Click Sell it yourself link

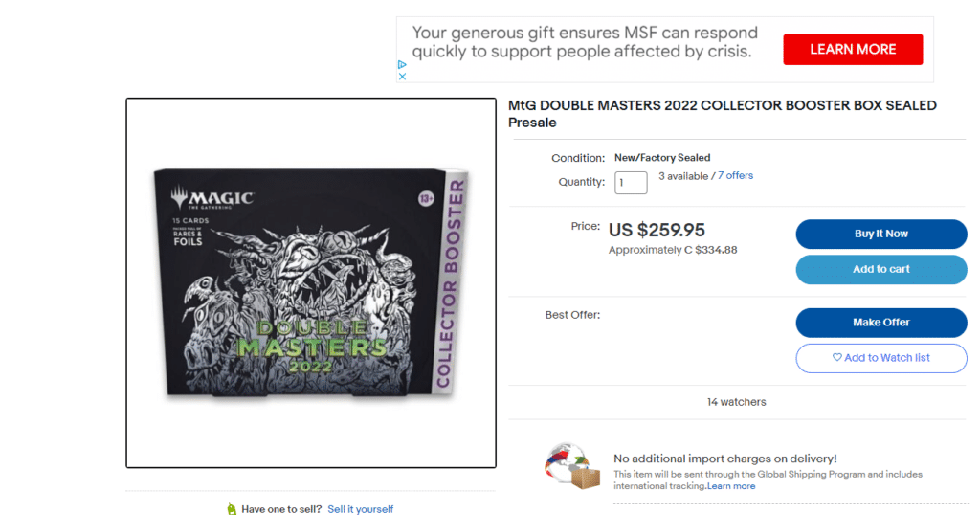(x=361, y=509)
